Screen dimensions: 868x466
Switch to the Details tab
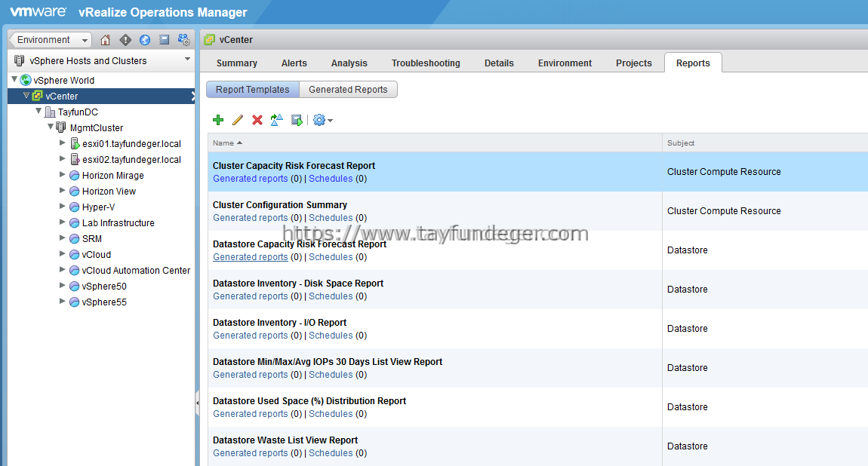click(500, 63)
